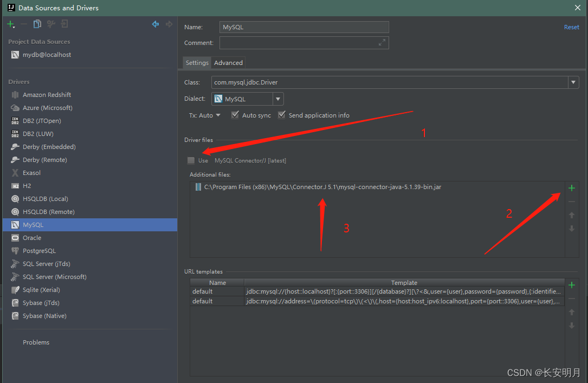This screenshot has width=588, height=383.
Task: Select the DB2 (JTOpen) driver
Action: click(90, 121)
